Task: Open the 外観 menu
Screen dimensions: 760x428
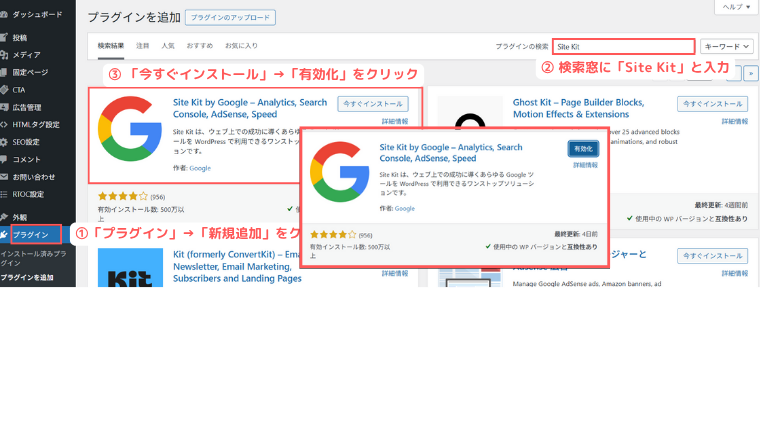Action: (x=20, y=218)
